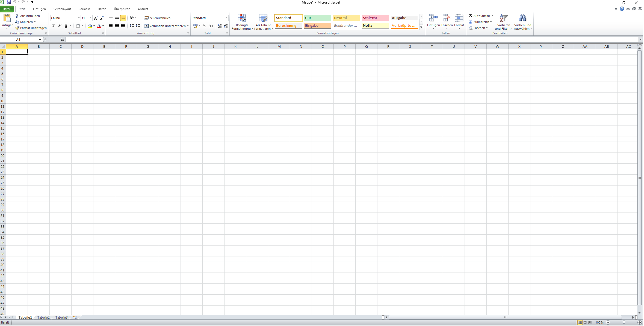Click the Als Tabelle formatieren icon
The height and width of the screenshot is (326, 644).
(263, 18)
